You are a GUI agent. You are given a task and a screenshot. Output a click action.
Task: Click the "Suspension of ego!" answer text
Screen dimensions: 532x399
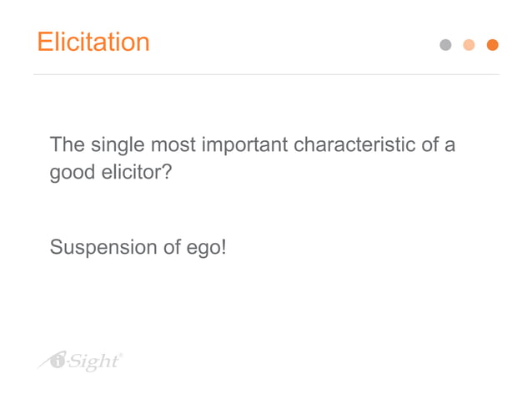tap(138, 247)
